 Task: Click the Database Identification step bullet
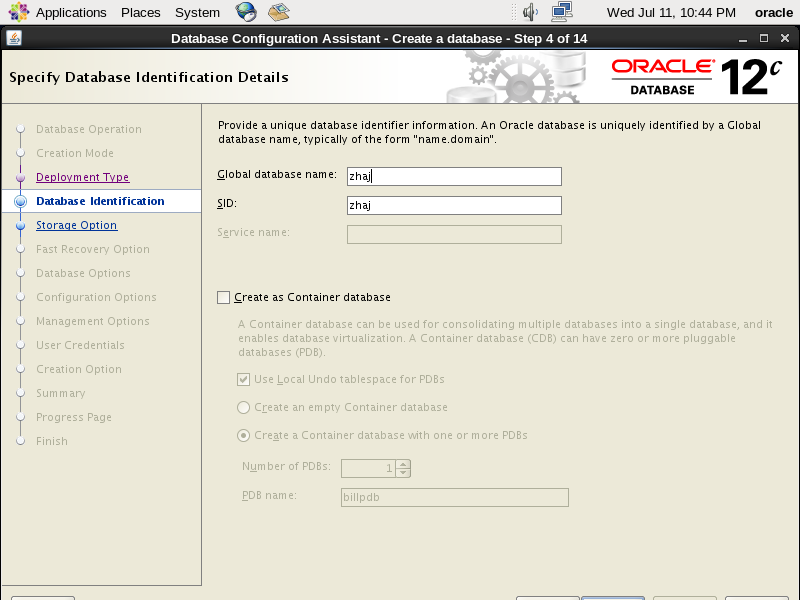(20, 202)
